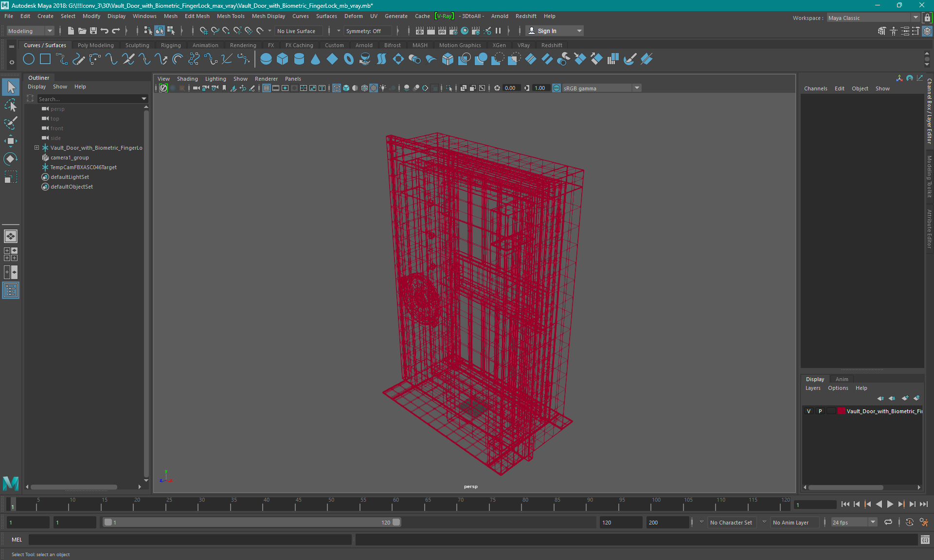934x560 pixels.
Task: Toggle visibility of Vault_Door_with_Biometric_Fin layer
Action: click(808, 411)
